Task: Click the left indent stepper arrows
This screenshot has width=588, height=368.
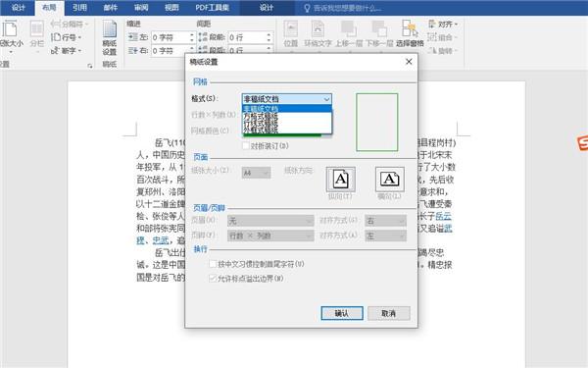Action: [x=192, y=37]
